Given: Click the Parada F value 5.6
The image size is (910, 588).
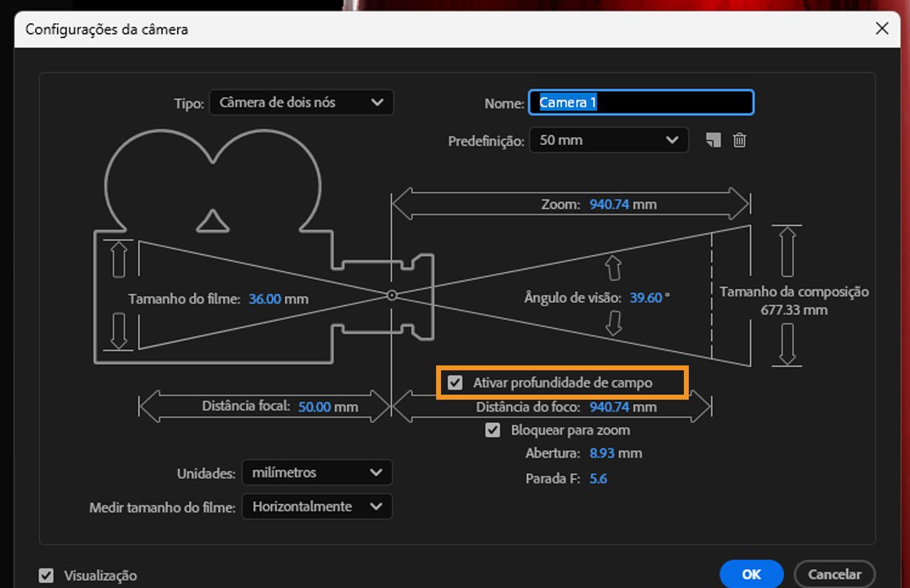Looking at the screenshot, I should pos(598,479).
